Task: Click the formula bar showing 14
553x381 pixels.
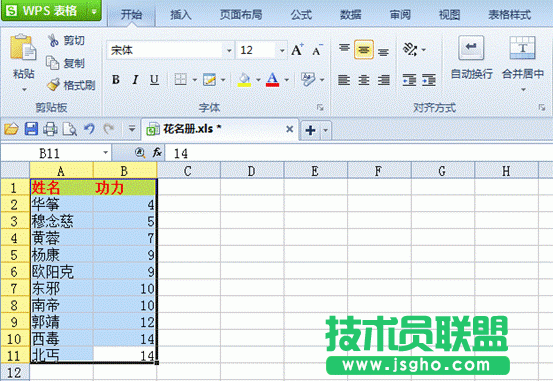Action: (358, 153)
